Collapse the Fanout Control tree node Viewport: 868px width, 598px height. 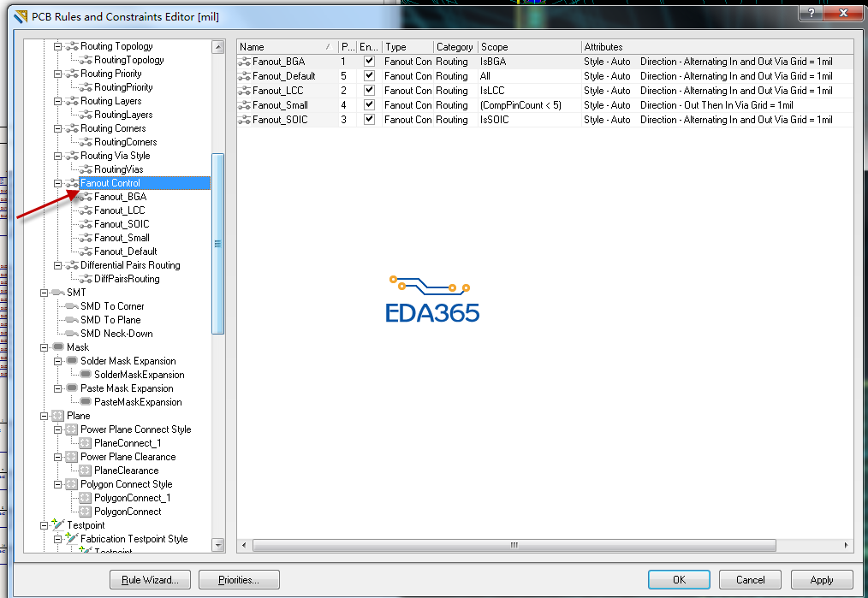click(x=57, y=183)
